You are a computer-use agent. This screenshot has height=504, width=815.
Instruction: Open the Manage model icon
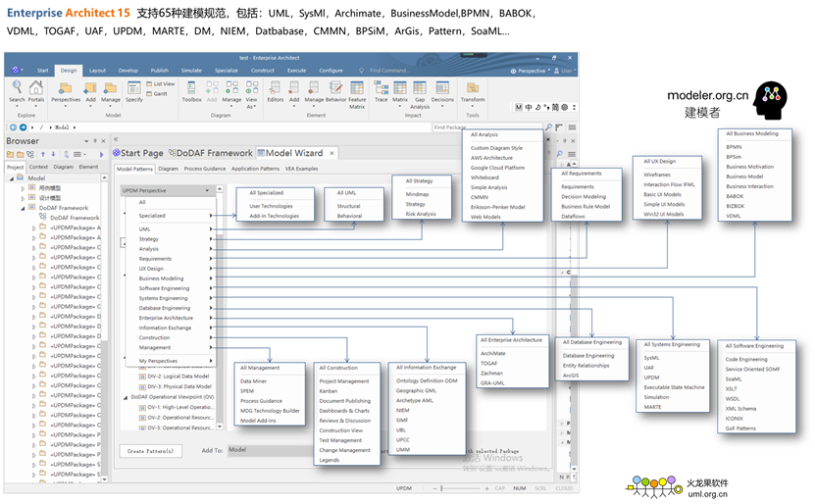pos(110,93)
